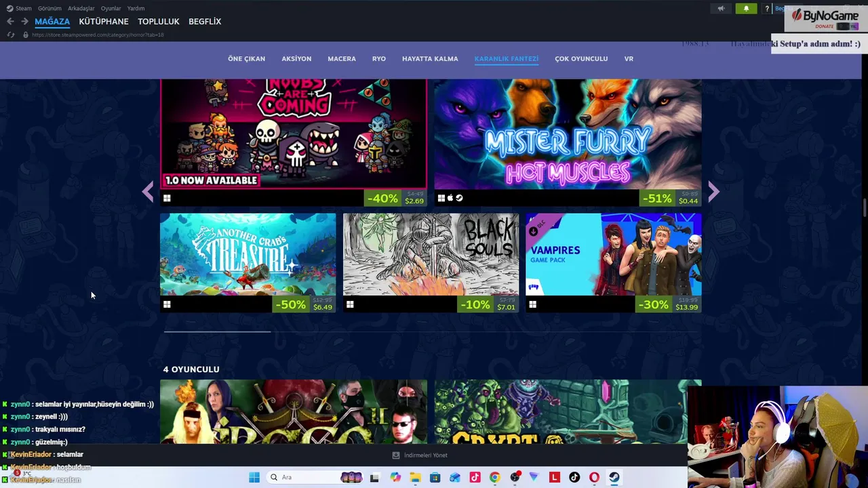Open Mister Furry Hot Muscles banner
Image resolution: width=868 pixels, height=488 pixels.
tap(568, 134)
